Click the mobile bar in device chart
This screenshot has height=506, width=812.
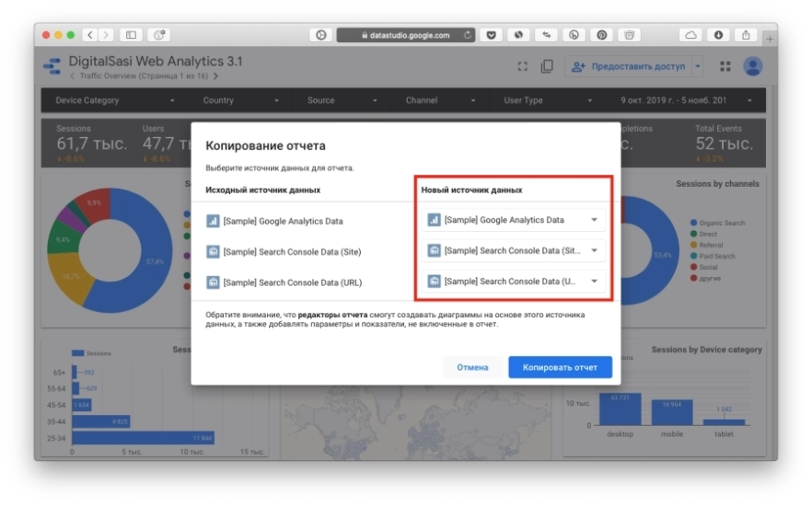pyautogui.click(x=672, y=412)
